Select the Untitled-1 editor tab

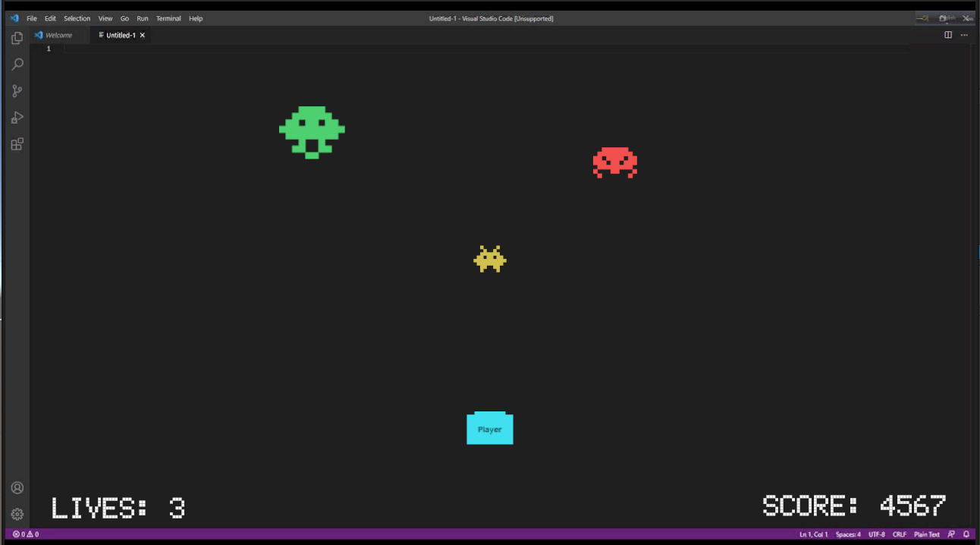point(120,35)
